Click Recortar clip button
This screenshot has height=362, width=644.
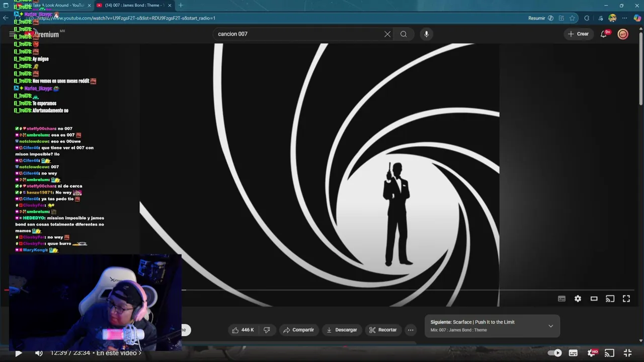point(383,330)
